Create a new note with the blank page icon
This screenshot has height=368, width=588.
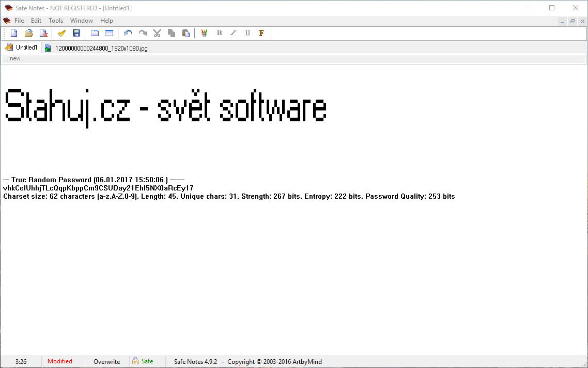[x=14, y=33]
